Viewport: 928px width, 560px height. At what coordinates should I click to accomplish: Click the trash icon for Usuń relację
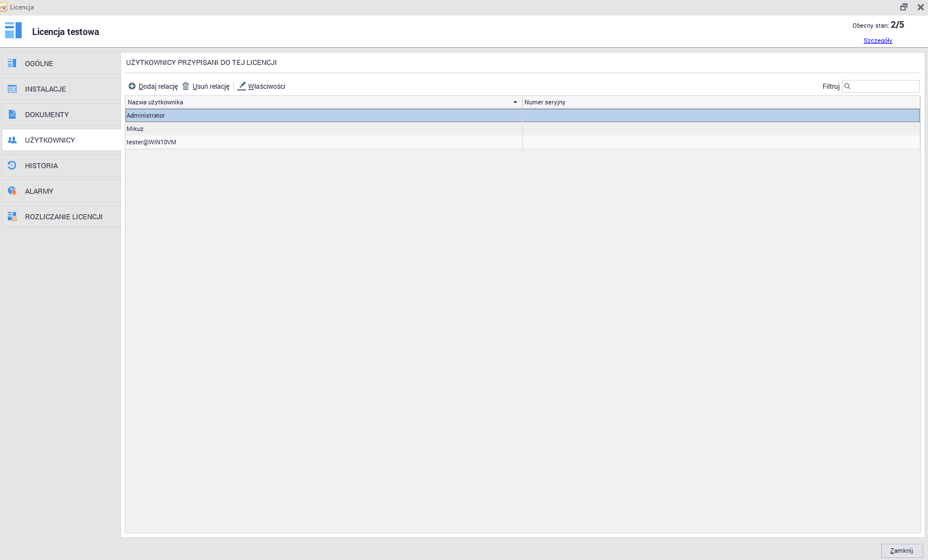(x=186, y=86)
